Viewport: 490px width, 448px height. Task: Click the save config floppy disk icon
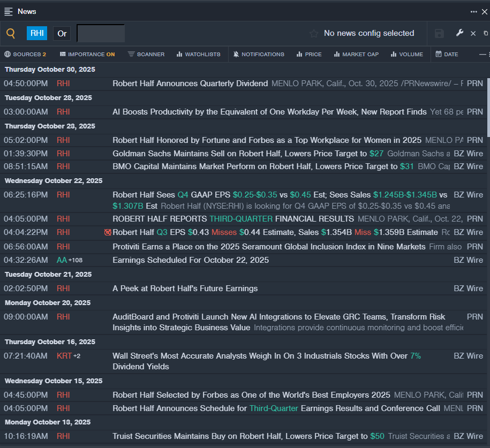(x=439, y=34)
